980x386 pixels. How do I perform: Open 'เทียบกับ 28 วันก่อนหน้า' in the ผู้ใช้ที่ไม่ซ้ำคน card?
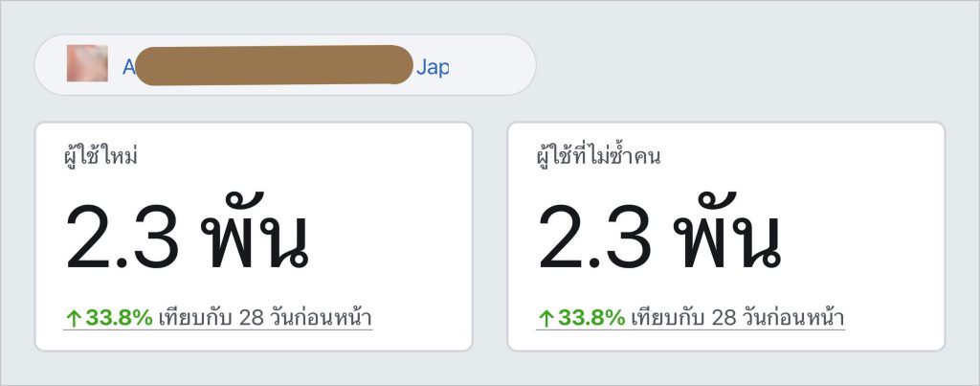[x=738, y=318]
